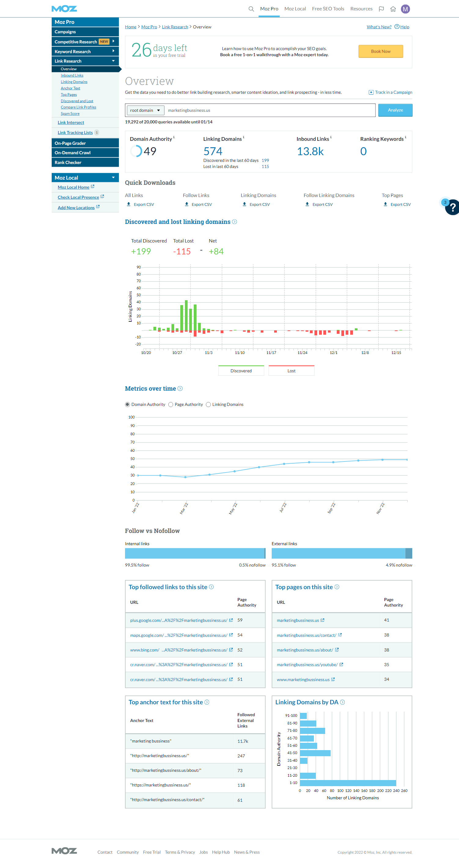Open the Spam Score sidebar link
Image resolution: width=459 pixels, height=868 pixels.
(x=70, y=114)
